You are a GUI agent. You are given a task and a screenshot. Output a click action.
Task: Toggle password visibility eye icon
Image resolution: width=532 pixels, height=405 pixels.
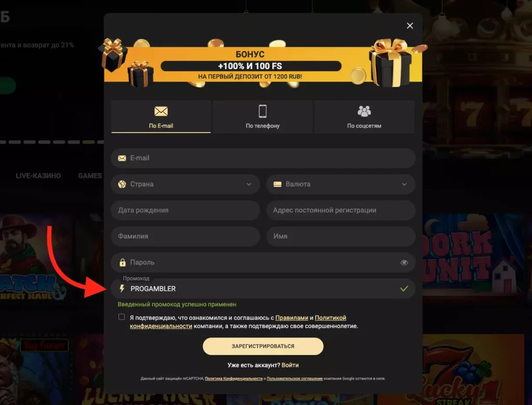point(404,263)
